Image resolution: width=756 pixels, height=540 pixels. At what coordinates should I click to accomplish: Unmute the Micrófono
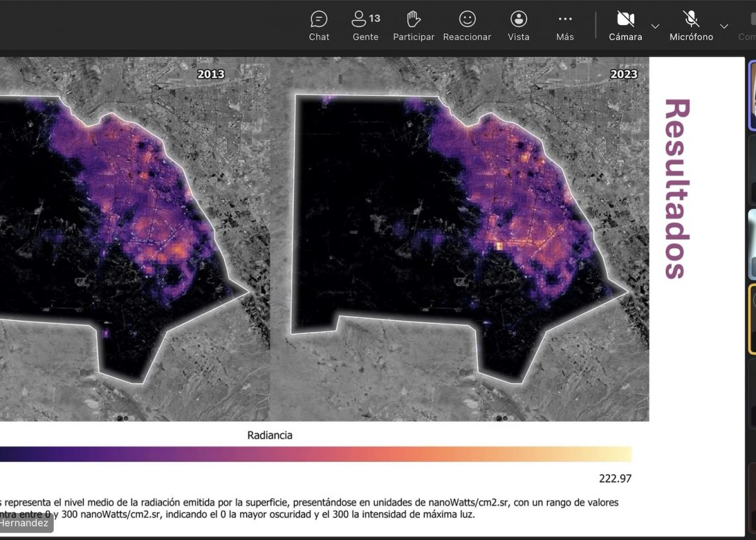click(691, 26)
